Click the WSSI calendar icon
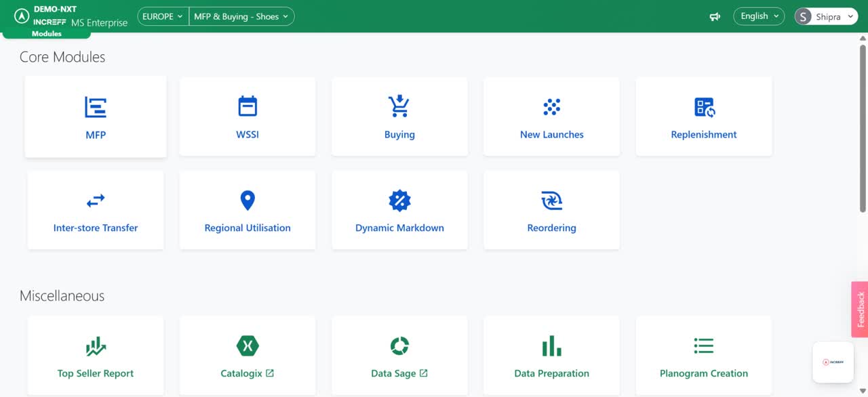Screen dimensions: 868x397 248,106
